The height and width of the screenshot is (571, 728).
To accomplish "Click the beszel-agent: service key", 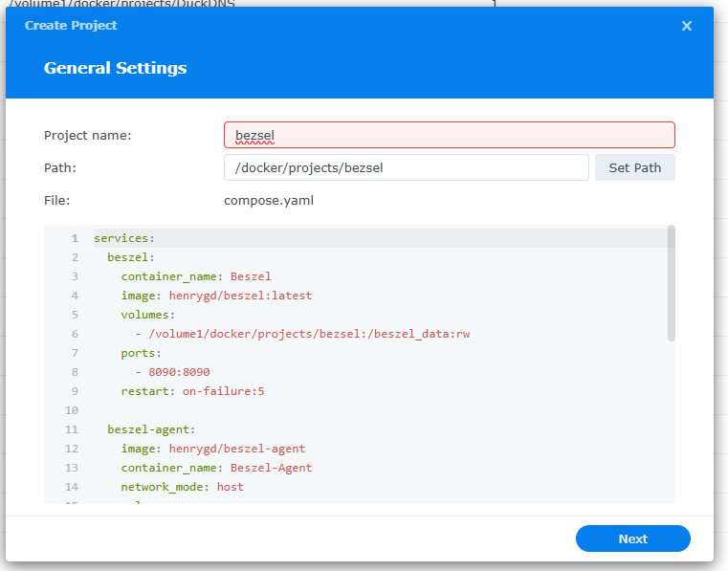I will tap(151, 429).
